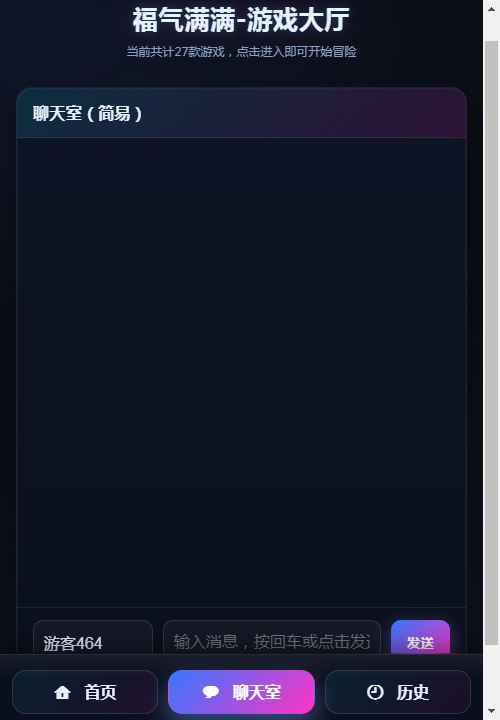Go to the 首页 tab label

[101, 692]
